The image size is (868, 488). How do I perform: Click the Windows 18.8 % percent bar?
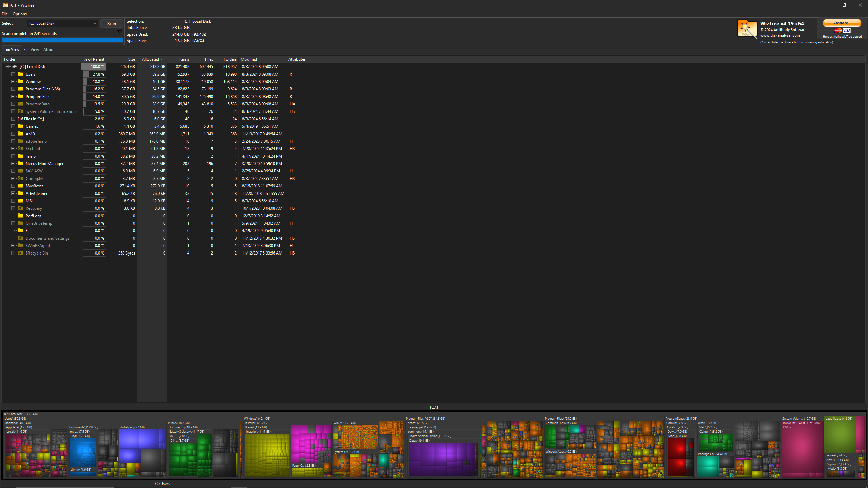coord(94,81)
